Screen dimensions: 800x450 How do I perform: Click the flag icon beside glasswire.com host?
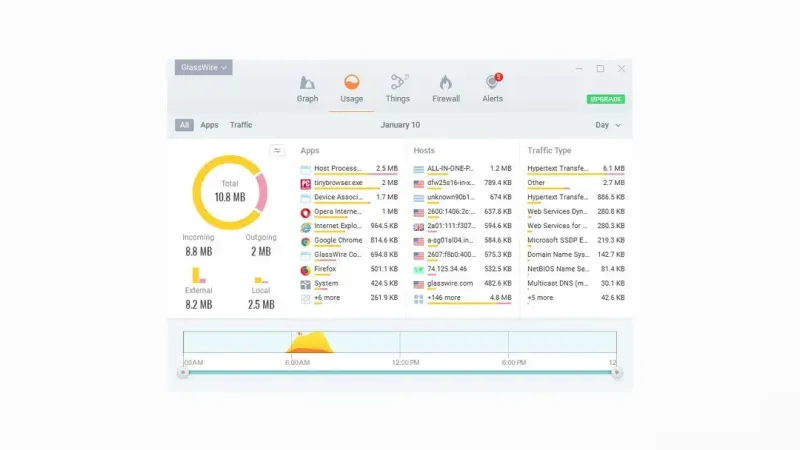[419, 284]
